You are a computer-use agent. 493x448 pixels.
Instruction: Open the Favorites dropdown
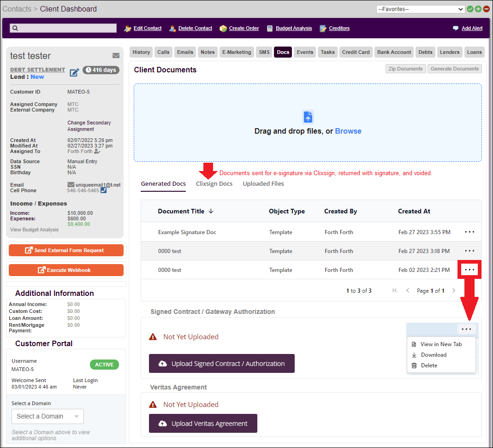(x=421, y=9)
